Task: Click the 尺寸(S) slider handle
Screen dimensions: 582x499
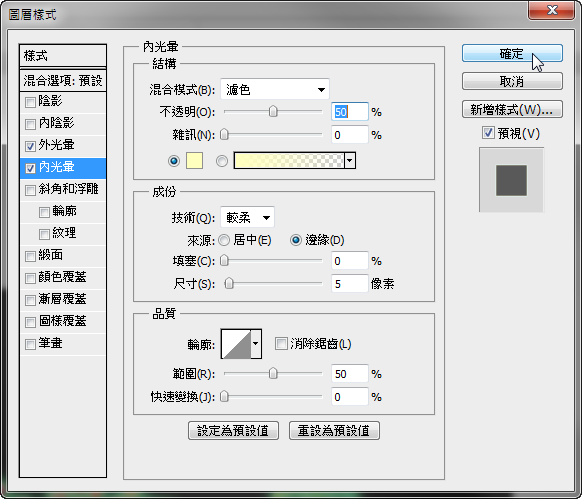Action: (x=229, y=284)
